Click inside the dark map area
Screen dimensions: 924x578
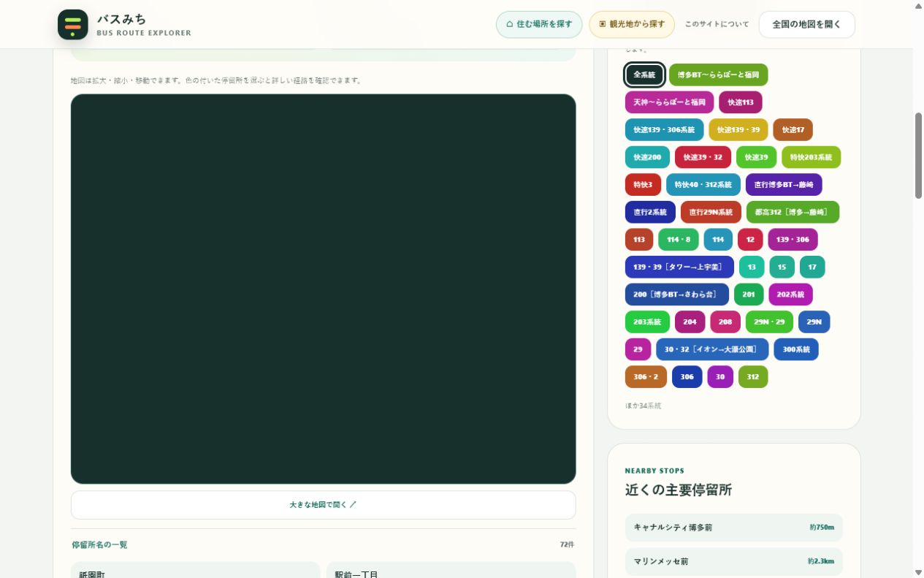click(323, 289)
